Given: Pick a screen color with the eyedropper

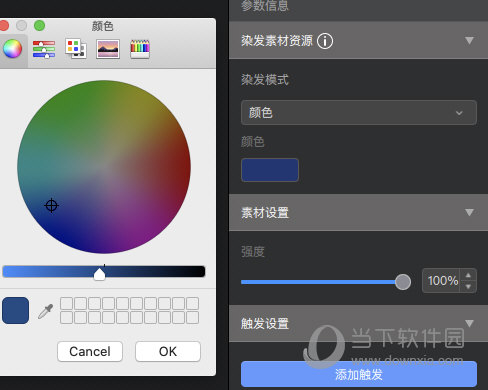Looking at the screenshot, I should [46, 311].
